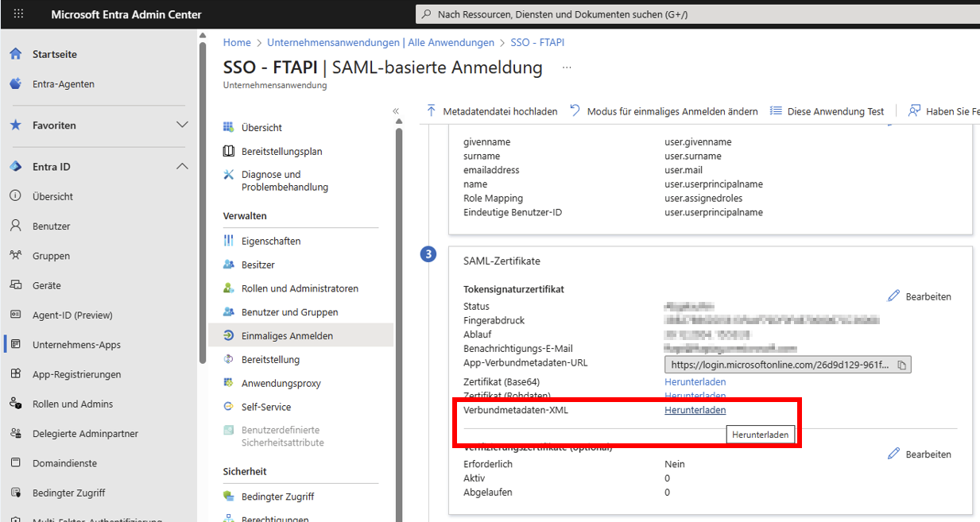The image size is (980, 522).
Task: Collapse the Entra ID section chevron
Action: (x=182, y=167)
